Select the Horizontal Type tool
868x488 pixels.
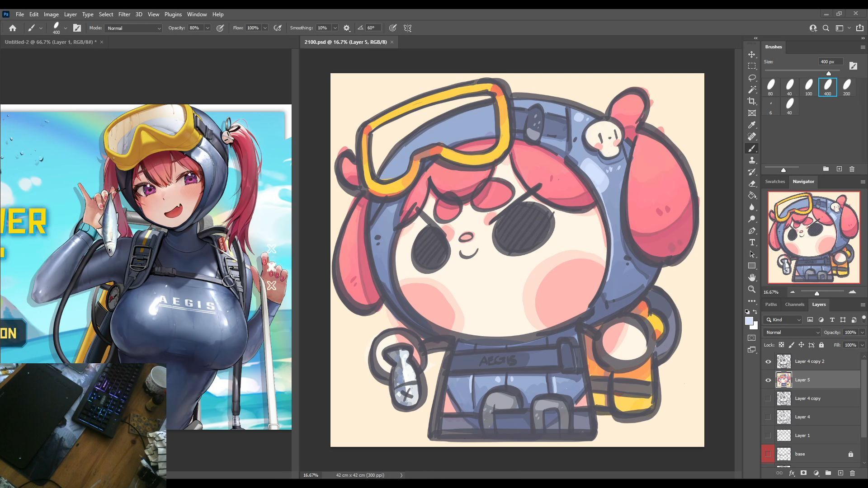(x=752, y=242)
